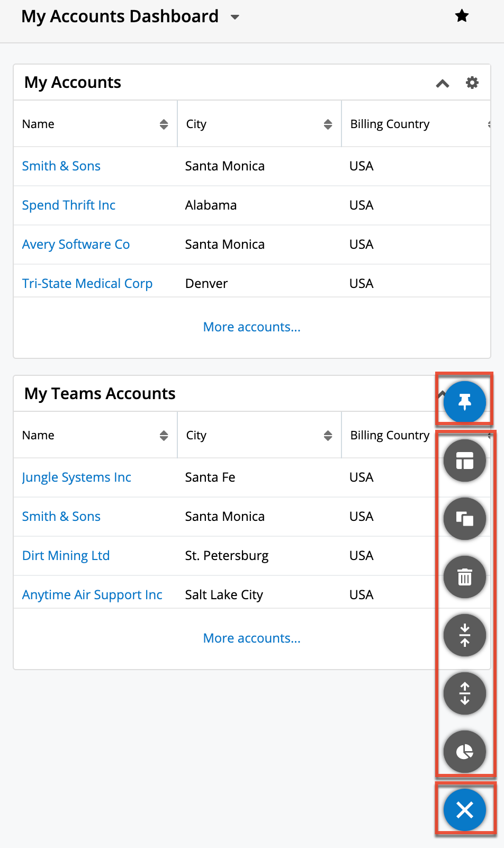Click the duplicate dashboard icon button
This screenshot has width=504, height=848.
point(464,519)
